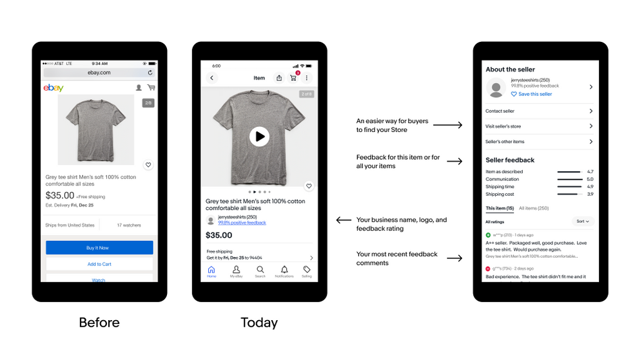Click the Notifications bell in bottom navigation
The image size is (644, 362).
[x=284, y=270]
